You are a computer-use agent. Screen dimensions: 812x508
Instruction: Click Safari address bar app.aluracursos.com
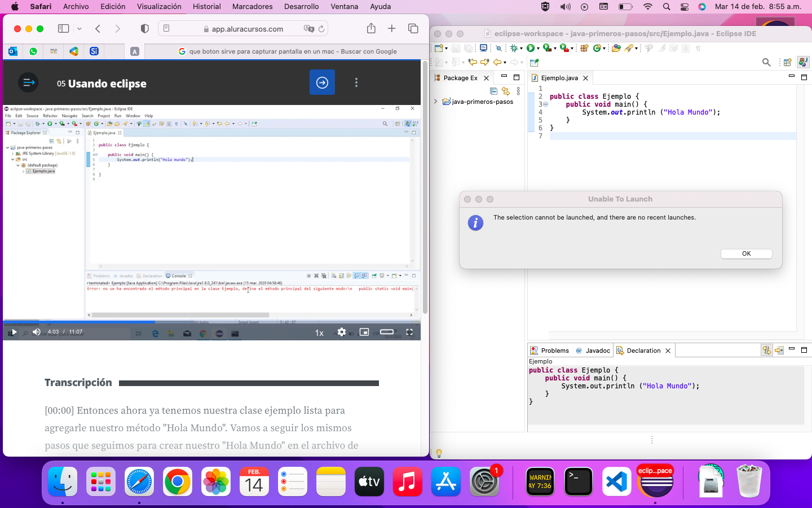(243, 29)
